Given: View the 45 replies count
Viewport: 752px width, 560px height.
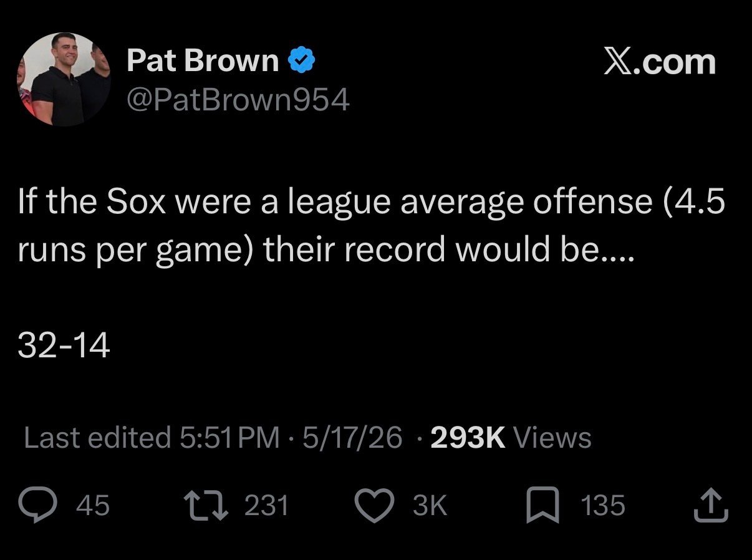Looking at the screenshot, I should (93, 504).
